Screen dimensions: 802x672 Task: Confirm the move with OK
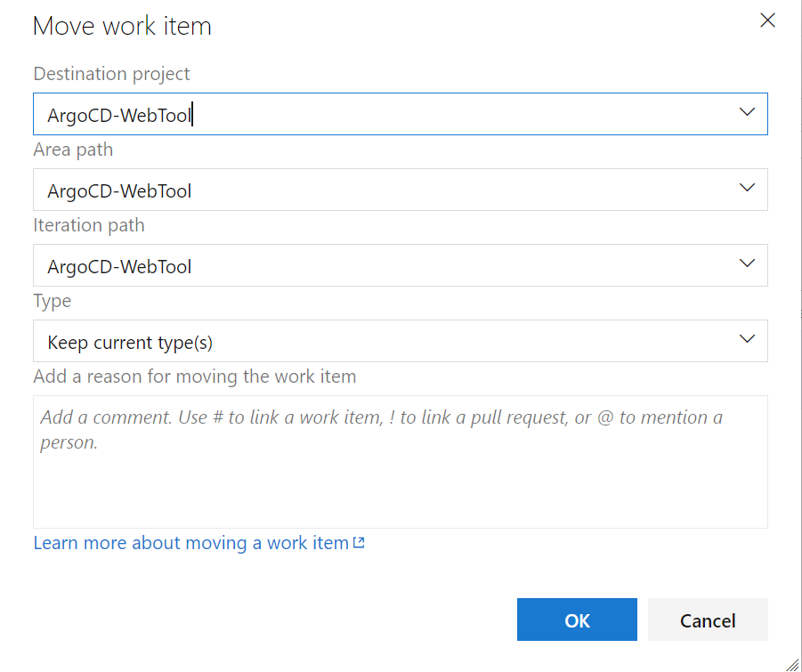tap(577, 620)
